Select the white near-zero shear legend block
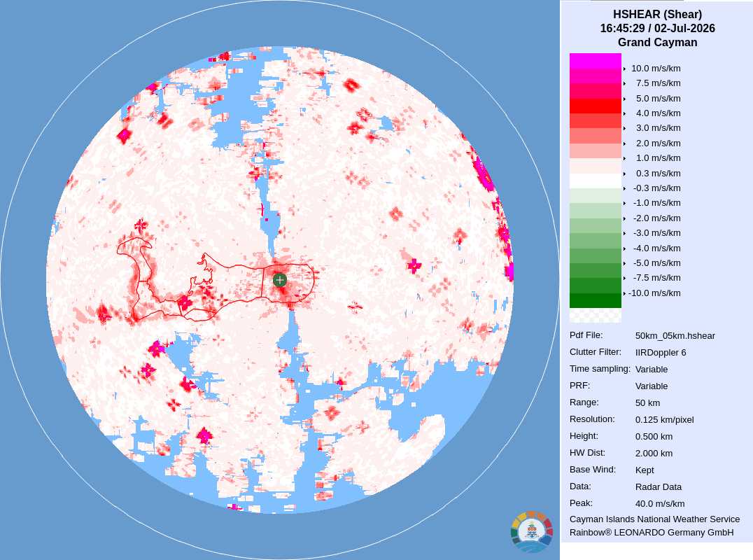 pyautogui.click(x=595, y=181)
